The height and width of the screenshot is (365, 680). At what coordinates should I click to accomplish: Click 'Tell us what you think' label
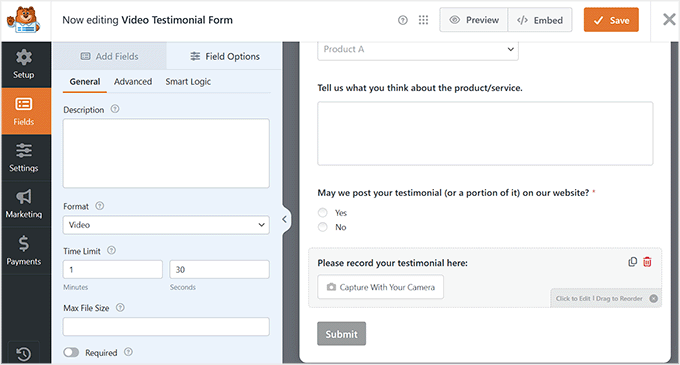[x=420, y=88]
